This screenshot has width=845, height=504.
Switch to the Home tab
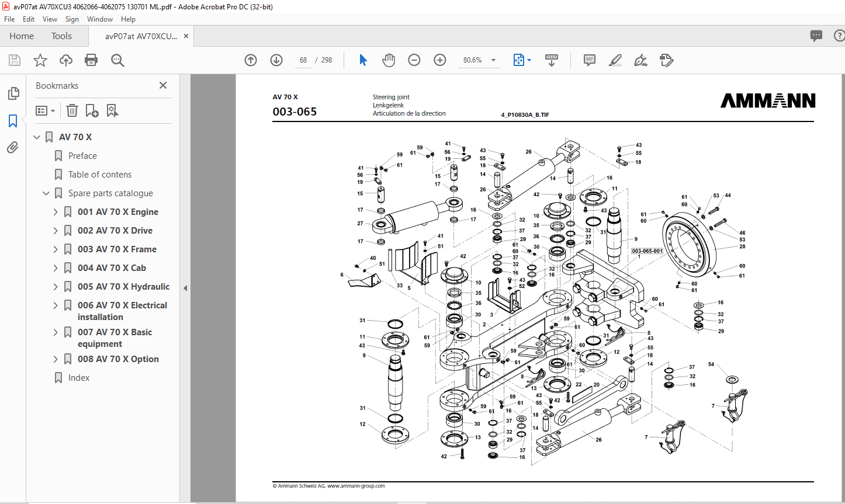point(22,36)
